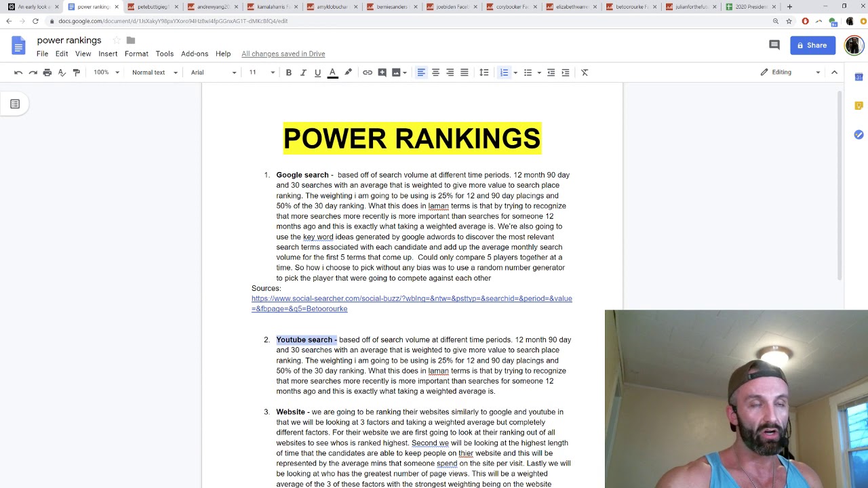Insert a link with chain icon

368,73
